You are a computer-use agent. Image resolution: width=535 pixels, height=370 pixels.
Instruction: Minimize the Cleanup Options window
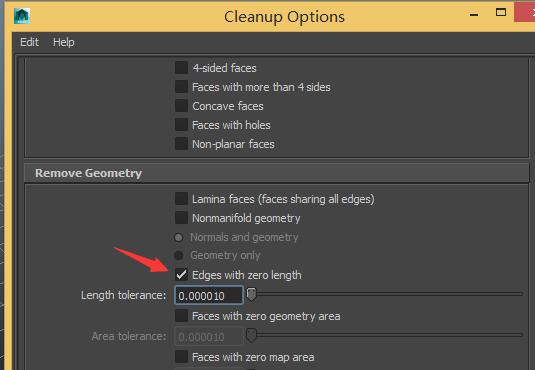coord(474,14)
